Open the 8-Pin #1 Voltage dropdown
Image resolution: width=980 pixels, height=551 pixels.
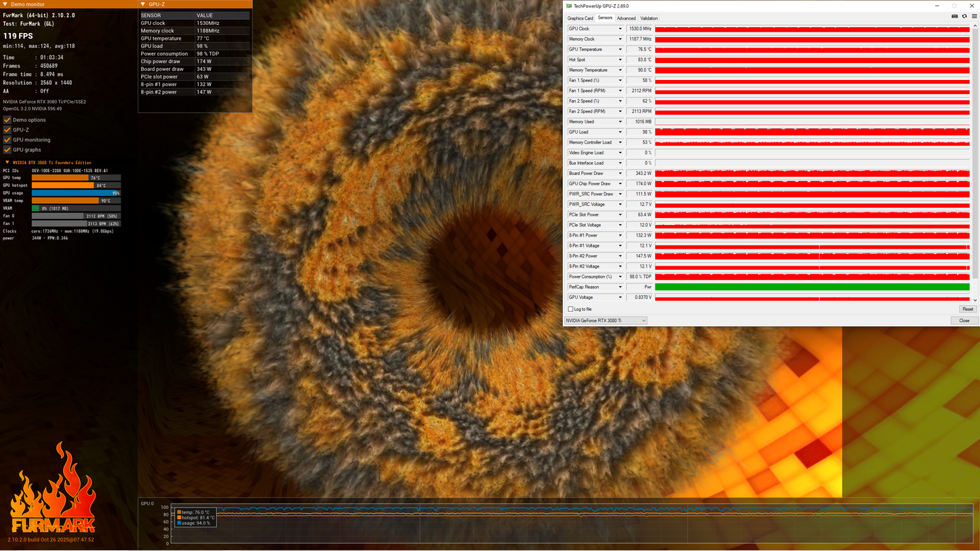(x=620, y=246)
